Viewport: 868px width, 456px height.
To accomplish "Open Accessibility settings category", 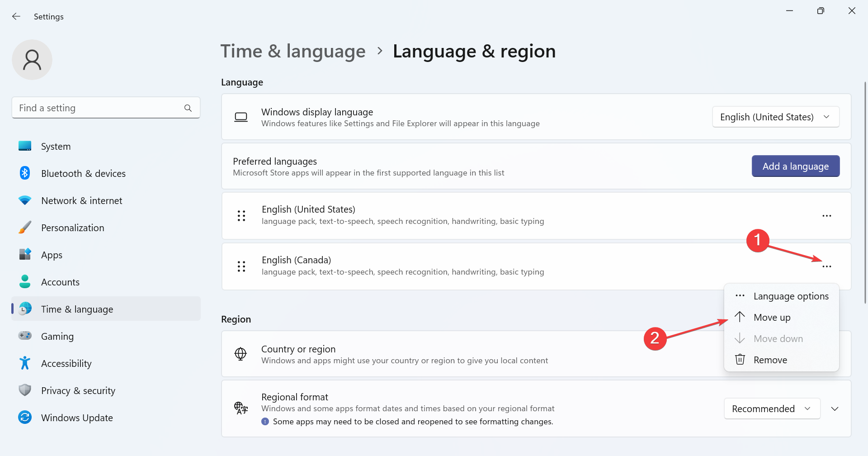I will [x=106, y=363].
